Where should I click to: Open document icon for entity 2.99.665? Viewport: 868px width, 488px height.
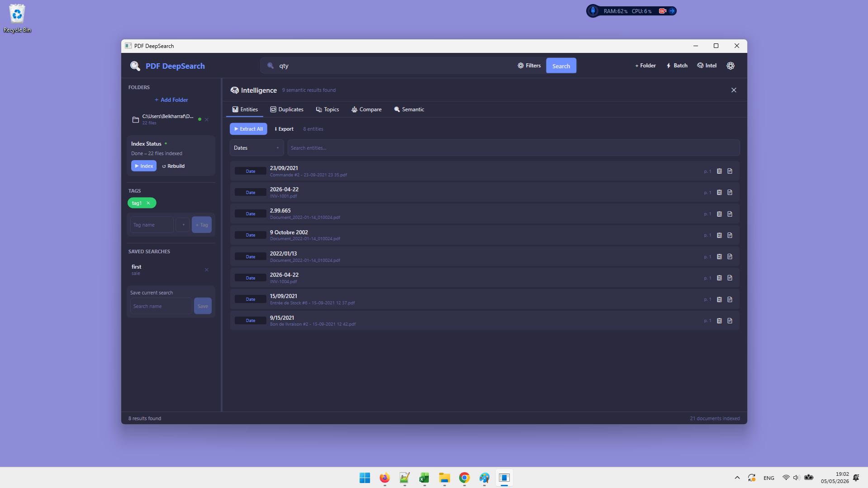click(x=730, y=214)
